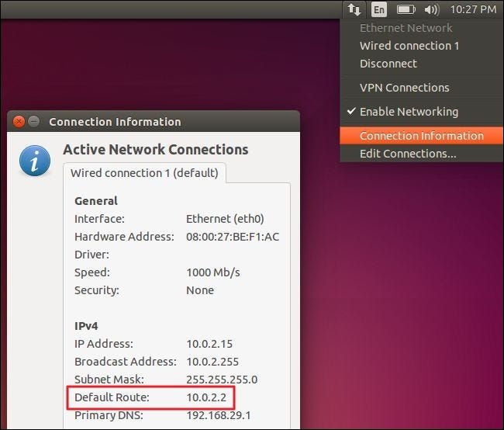Click the IP Address value 10.0.2.15
Viewport: 504px width, 430px height.
tap(210, 344)
